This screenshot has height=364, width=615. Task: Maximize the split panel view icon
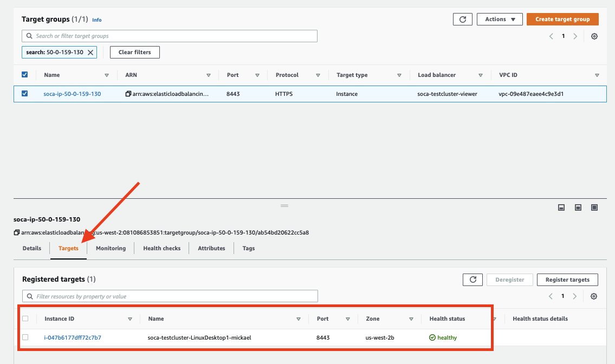[x=594, y=207]
